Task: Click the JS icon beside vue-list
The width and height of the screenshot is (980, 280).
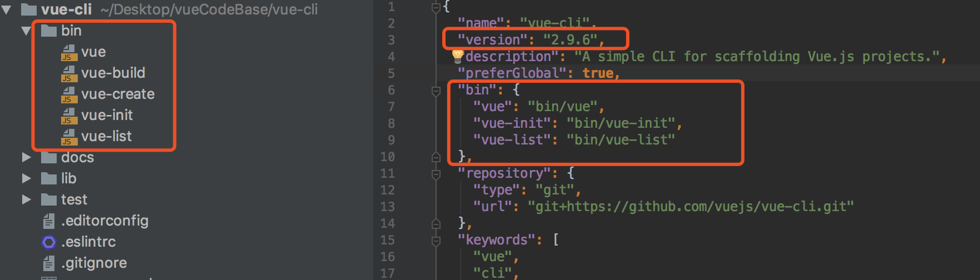Action: coord(68,137)
